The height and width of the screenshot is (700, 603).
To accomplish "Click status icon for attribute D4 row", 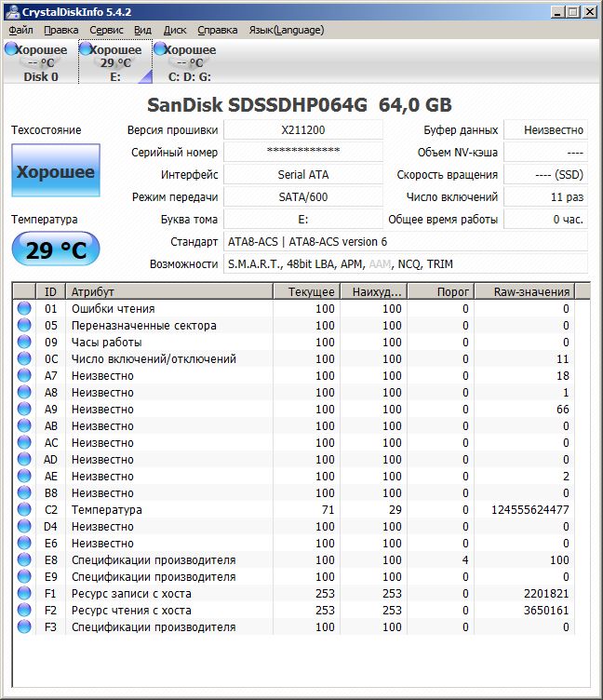I will point(24,526).
